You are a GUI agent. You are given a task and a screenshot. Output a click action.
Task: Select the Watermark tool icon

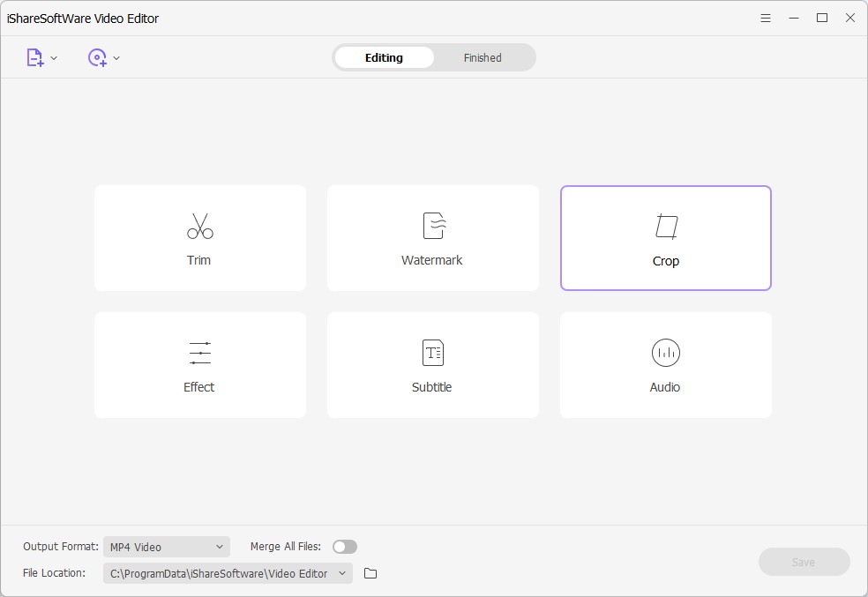432,226
